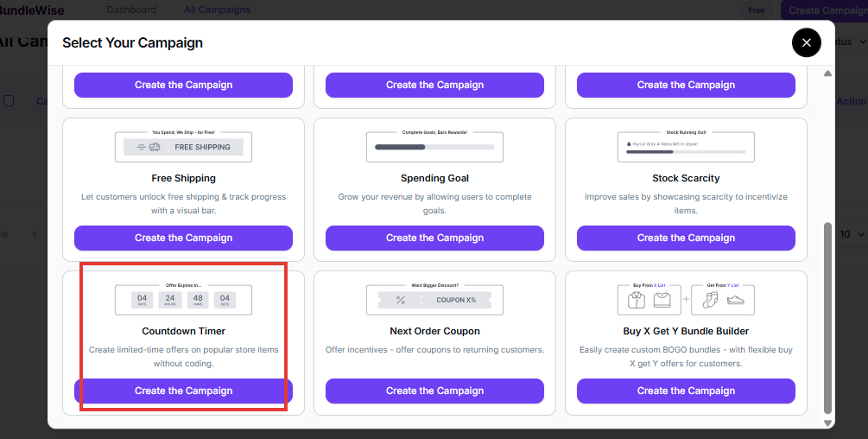Click the Next Order Coupon preview image
Viewport: 868px width, 439px height.
(434, 299)
